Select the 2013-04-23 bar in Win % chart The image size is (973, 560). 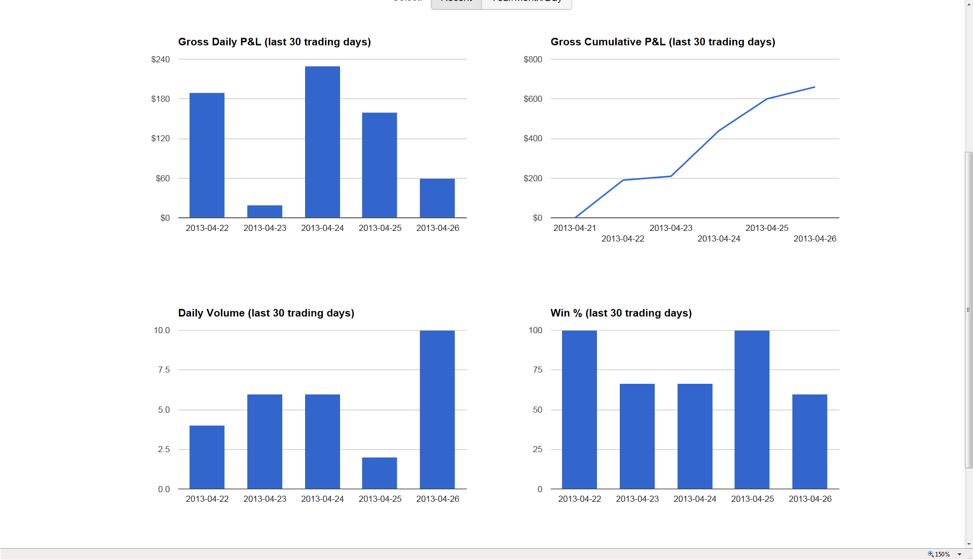(637, 436)
